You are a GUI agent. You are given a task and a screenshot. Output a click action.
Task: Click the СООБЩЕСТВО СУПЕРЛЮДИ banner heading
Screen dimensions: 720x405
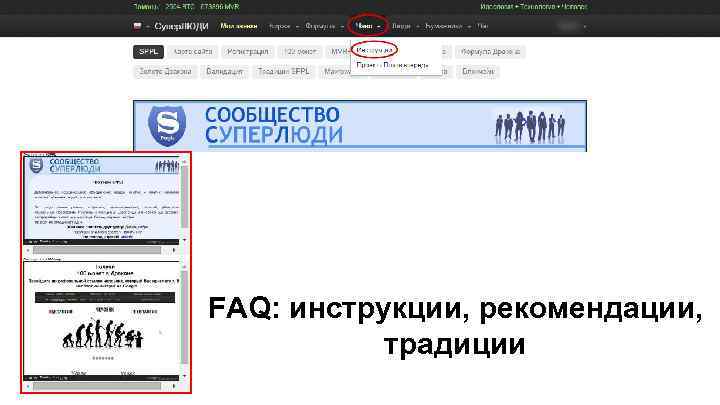coord(273,125)
